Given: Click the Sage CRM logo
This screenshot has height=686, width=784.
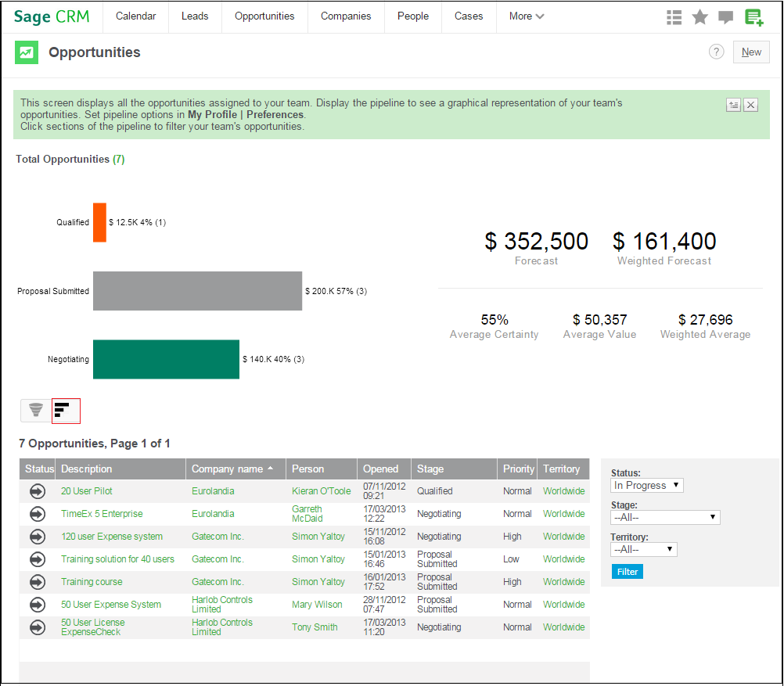Looking at the screenshot, I should [x=52, y=17].
